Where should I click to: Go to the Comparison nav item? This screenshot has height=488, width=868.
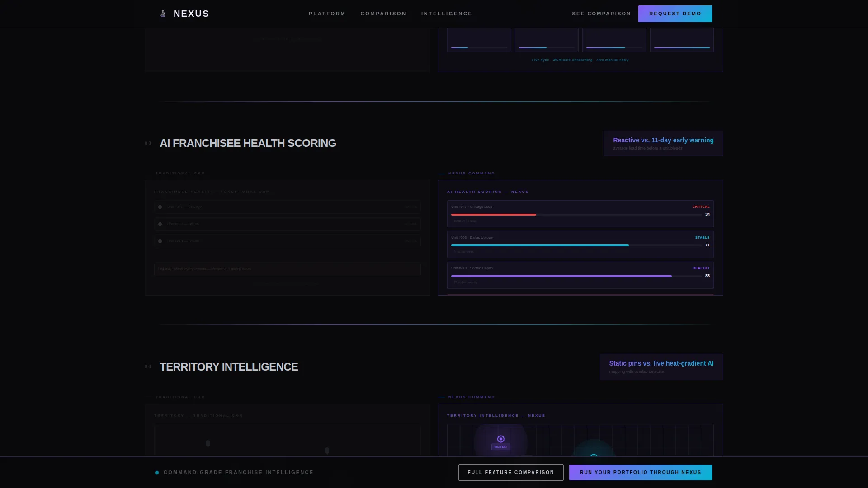383,14
